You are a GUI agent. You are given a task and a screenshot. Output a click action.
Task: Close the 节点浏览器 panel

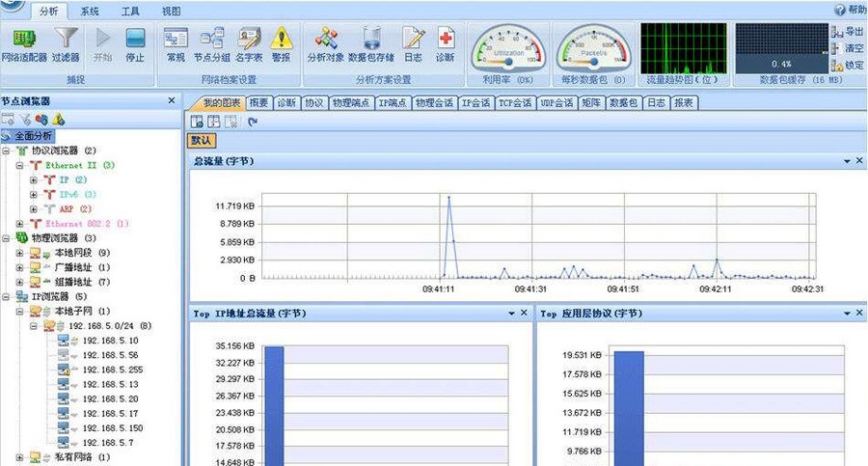pos(172,100)
